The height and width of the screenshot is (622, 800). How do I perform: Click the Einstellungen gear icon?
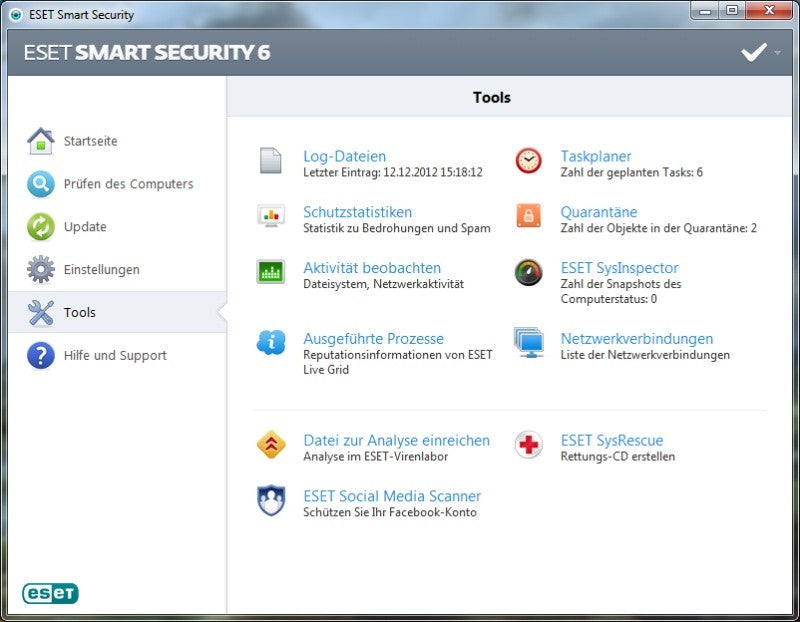point(41,269)
